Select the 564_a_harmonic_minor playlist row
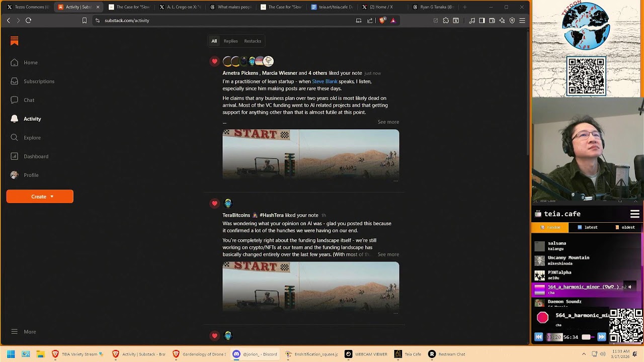This screenshot has width=644, height=362. point(586,290)
